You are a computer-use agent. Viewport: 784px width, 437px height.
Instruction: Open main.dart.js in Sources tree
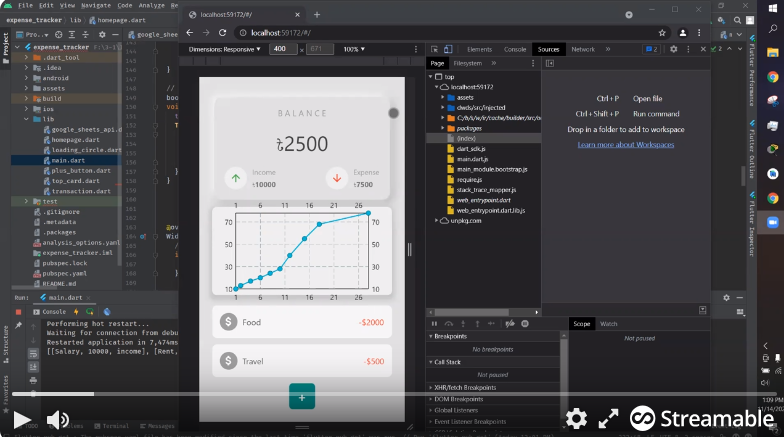coord(472,159)
